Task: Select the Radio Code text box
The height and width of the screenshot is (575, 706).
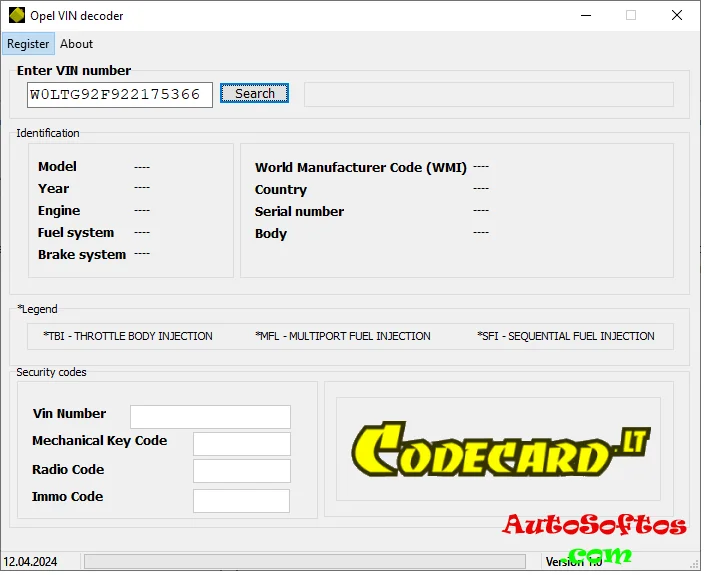Action: (x=241, y=471)
